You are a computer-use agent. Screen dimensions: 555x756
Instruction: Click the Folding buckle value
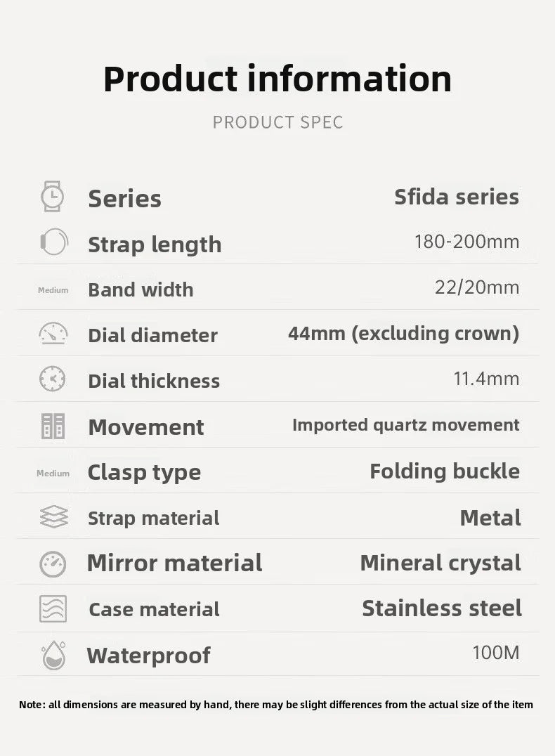click(x=445, y=471)
